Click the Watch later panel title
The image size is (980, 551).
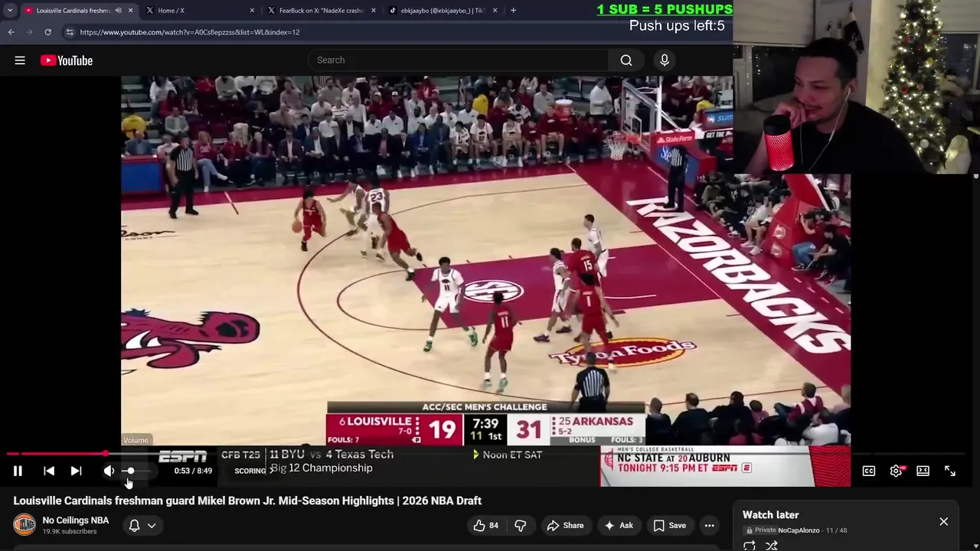click(x=770, y=515)
